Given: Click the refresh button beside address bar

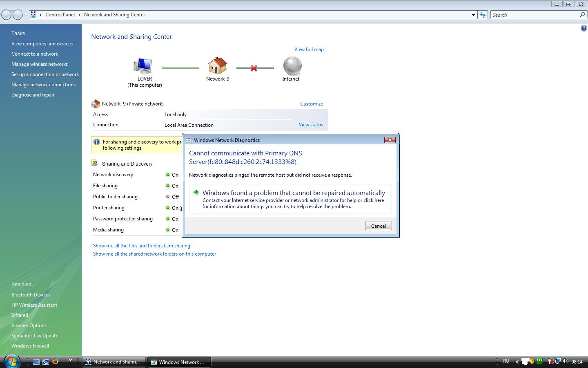Looking at the screenshot, I should (x=483, y=15).
